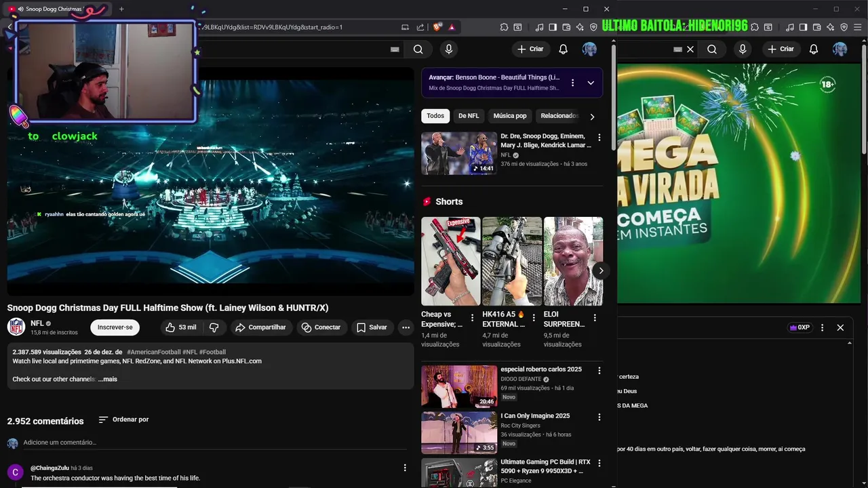Viewport: 868px width, 488px height.
Task: Select the Todos filter chip
Action: tap(435, 116)
